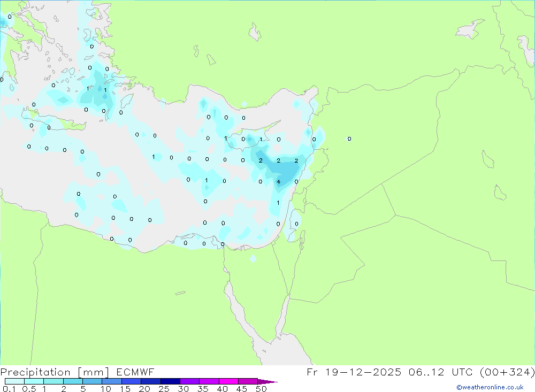Select the 10–15 mm blue legend swatch
This screenshot has width=535, height=392.
pyautogui.click(x=112, y=381)
